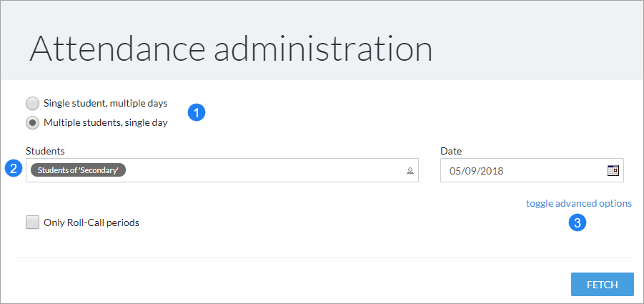The width and height of the screenshot is (644, 304).
Task: Click the 'Students' field label
Action: tap(45, 151)
